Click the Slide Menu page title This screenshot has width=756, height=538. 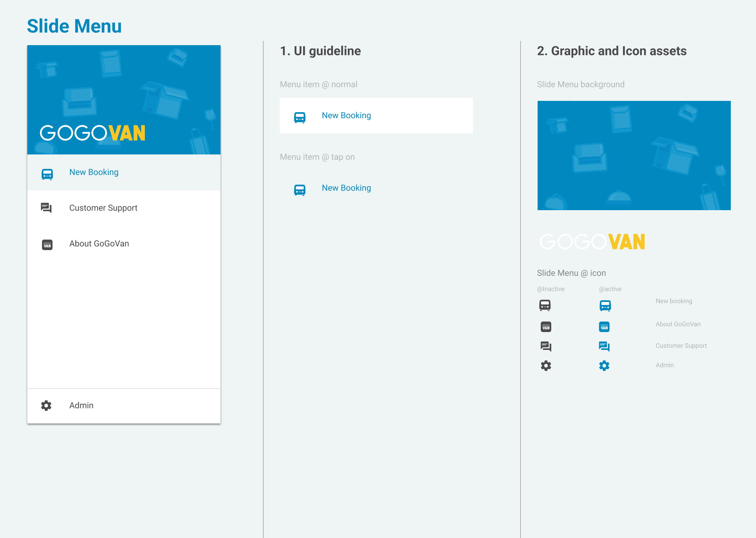(x=74, y=26)
